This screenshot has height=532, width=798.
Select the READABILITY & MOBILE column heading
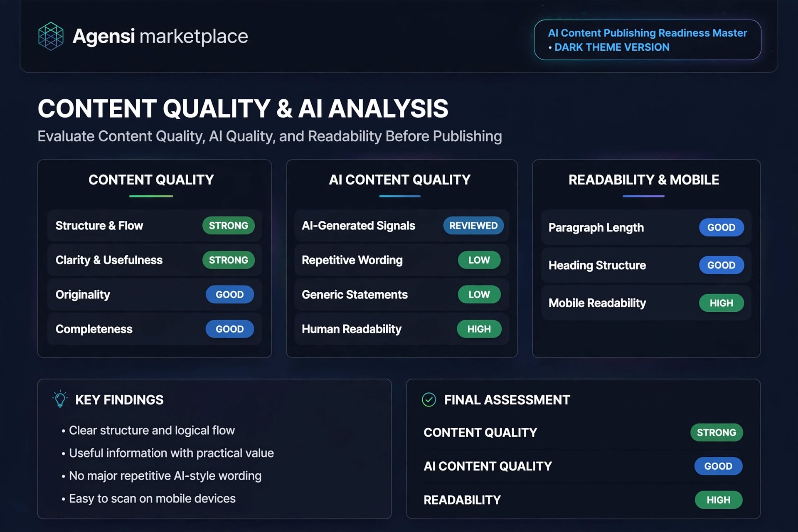(x=644, y=180)
